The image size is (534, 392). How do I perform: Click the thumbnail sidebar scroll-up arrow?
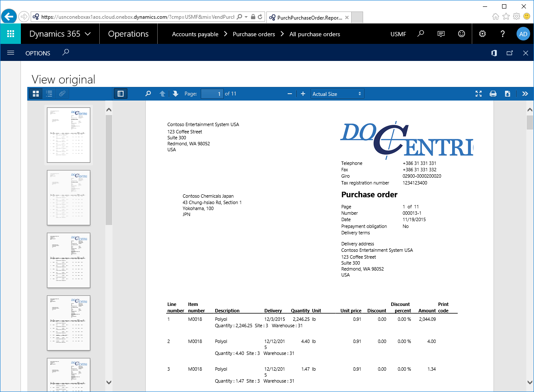[109, 110]
